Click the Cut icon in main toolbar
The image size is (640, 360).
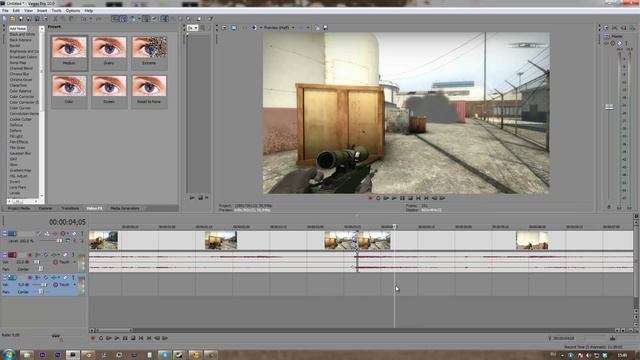click(56, 19)
